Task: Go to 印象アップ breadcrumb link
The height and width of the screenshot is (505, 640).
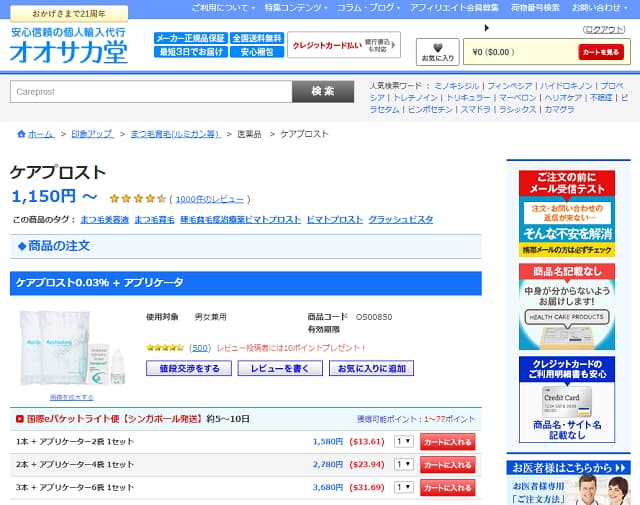Action: 92,134
